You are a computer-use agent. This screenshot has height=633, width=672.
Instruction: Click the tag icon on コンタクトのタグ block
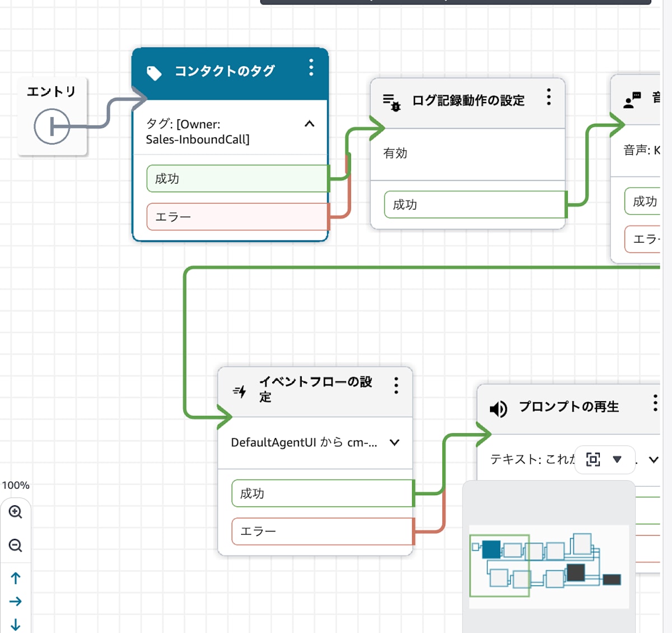point(154,73)
